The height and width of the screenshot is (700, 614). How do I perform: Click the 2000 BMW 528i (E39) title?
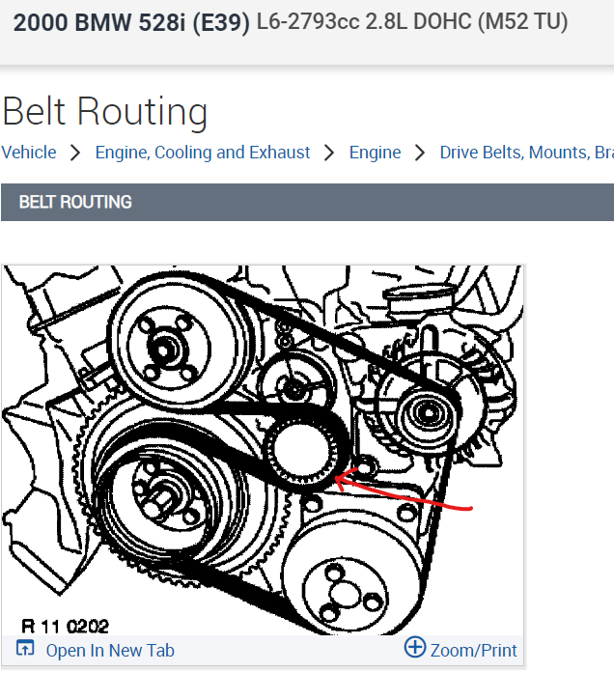click(x=131, y=22)
